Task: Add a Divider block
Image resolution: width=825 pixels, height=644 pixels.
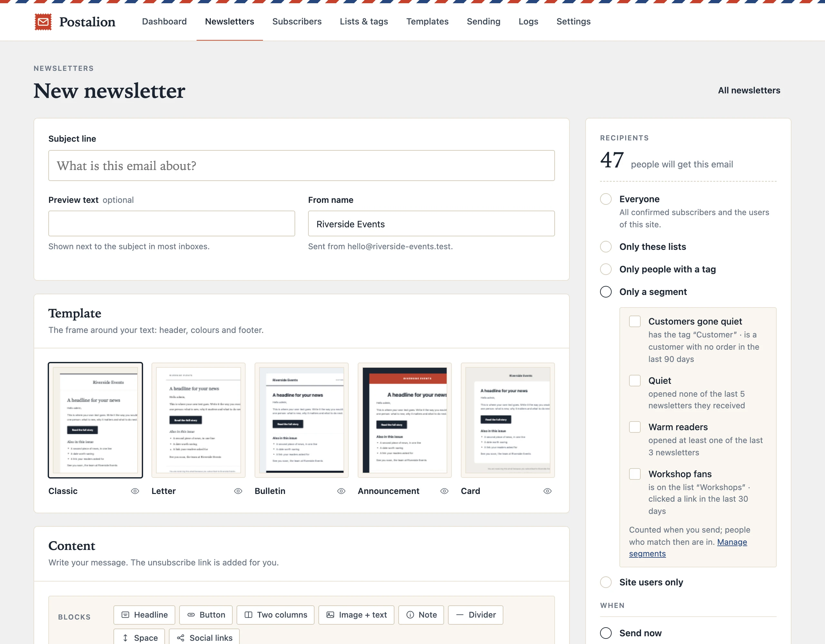Action: (476, 615)
